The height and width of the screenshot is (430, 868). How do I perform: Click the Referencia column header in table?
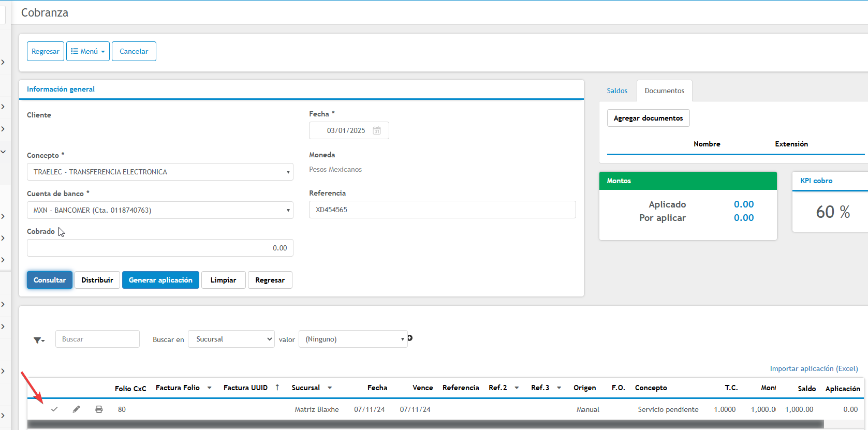click(461, 388)
